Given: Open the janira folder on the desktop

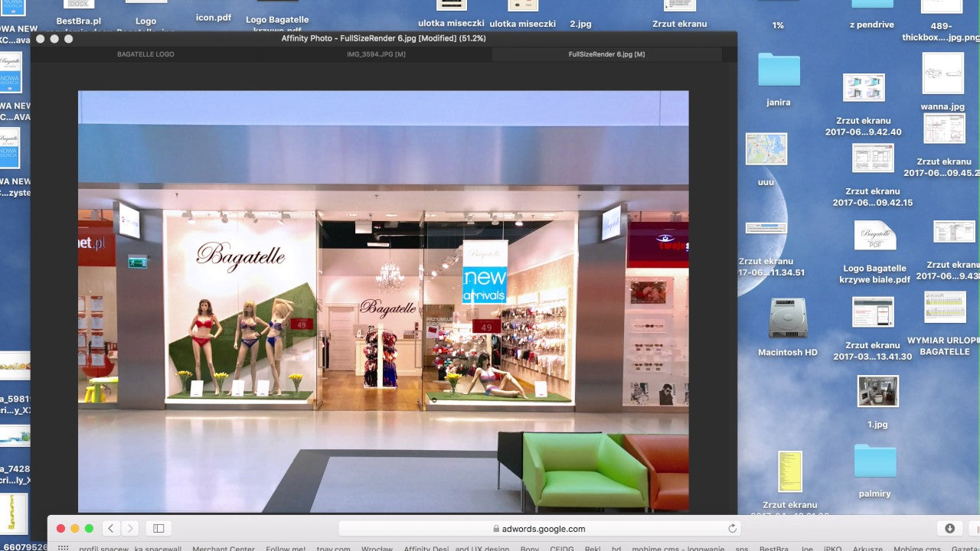Looking at the screenshot, I should tap(779, 70).
